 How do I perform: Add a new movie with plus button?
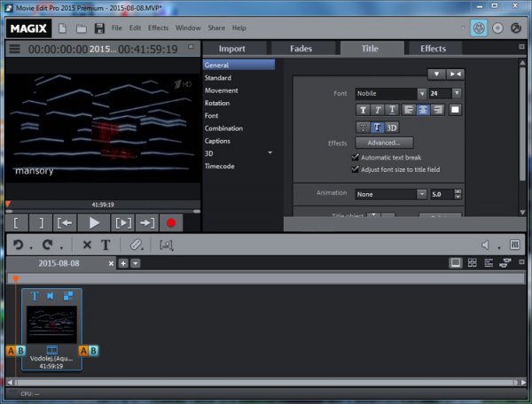tap(123, 263)
